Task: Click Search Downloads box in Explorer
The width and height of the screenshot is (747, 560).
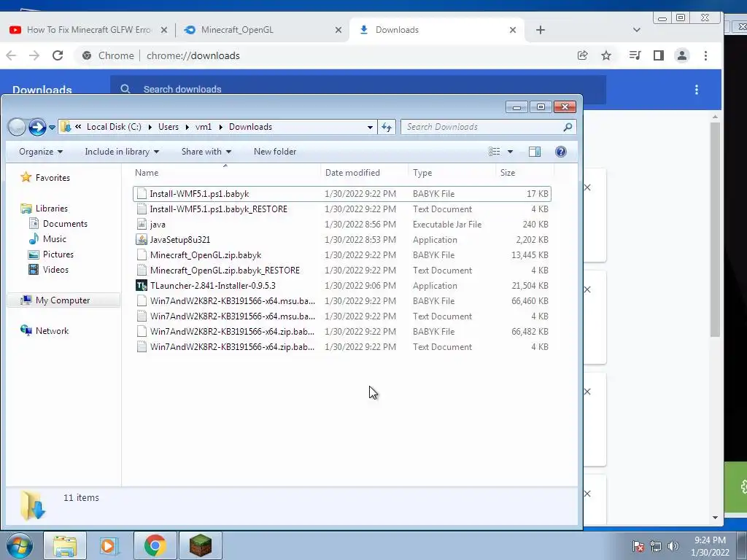Action: pyautogui.click(x=488, y=127)
